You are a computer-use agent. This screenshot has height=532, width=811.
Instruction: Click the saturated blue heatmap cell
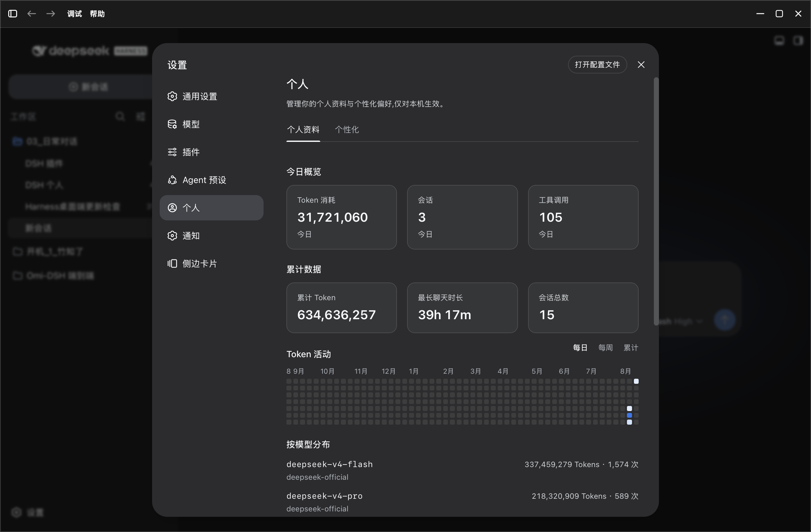[x=629, y=415]
